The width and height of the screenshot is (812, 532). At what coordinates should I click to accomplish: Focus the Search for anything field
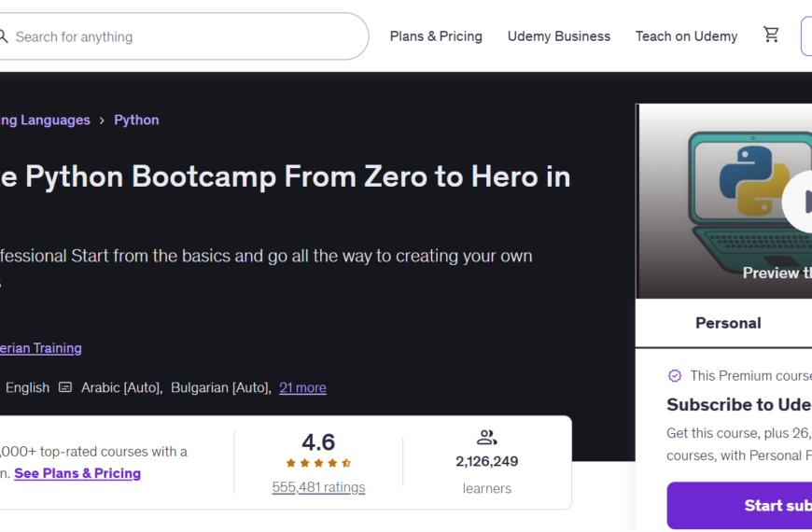(x=183, y=36)
